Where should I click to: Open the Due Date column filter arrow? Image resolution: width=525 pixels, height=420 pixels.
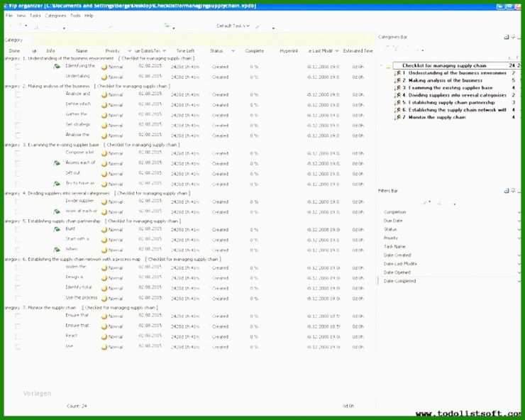tap(165, 51)
